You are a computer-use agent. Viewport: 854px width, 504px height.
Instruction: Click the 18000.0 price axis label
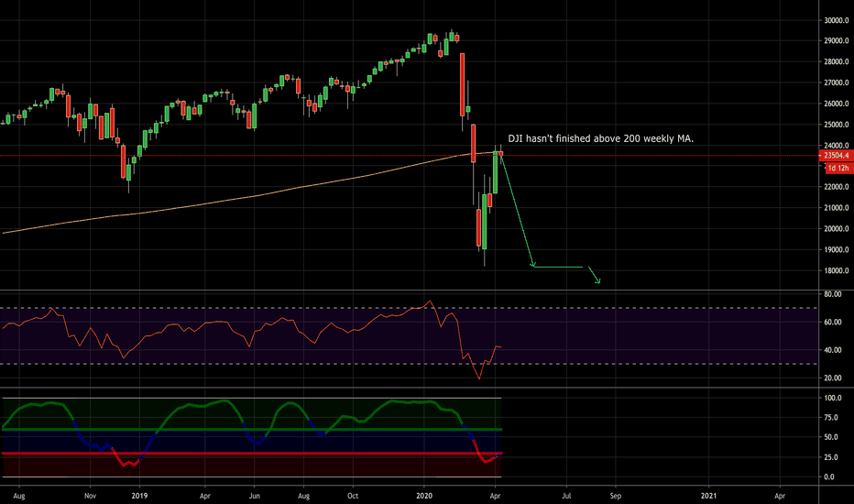(837, 271)
